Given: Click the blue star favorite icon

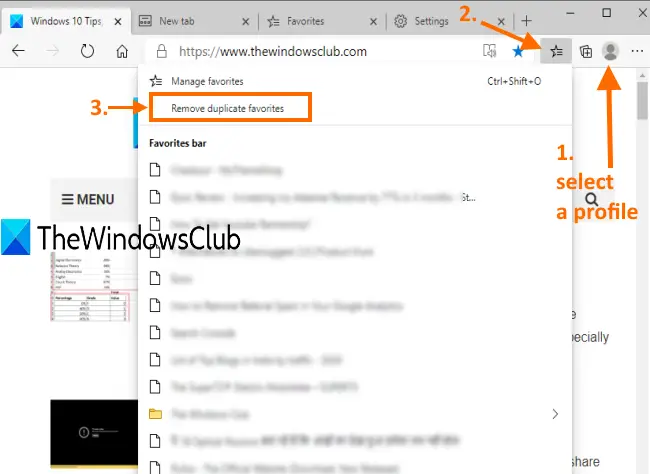Looking at the screenshot, I should pyautogui.click(x=518, y=51).
